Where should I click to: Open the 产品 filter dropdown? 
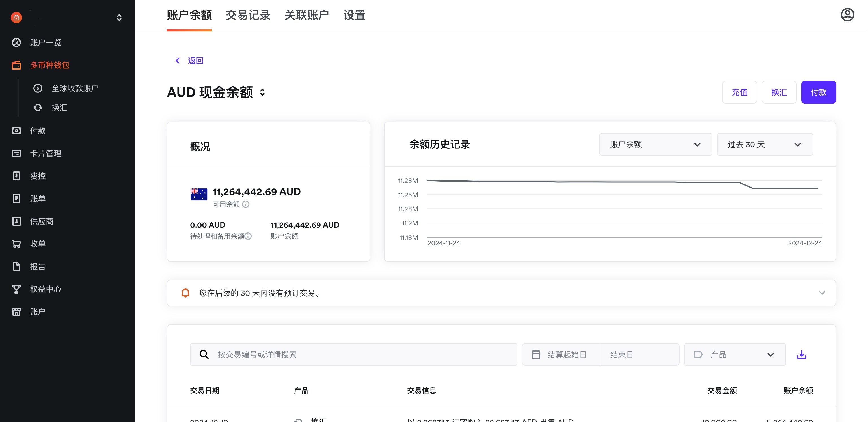[x=735, y=354]
